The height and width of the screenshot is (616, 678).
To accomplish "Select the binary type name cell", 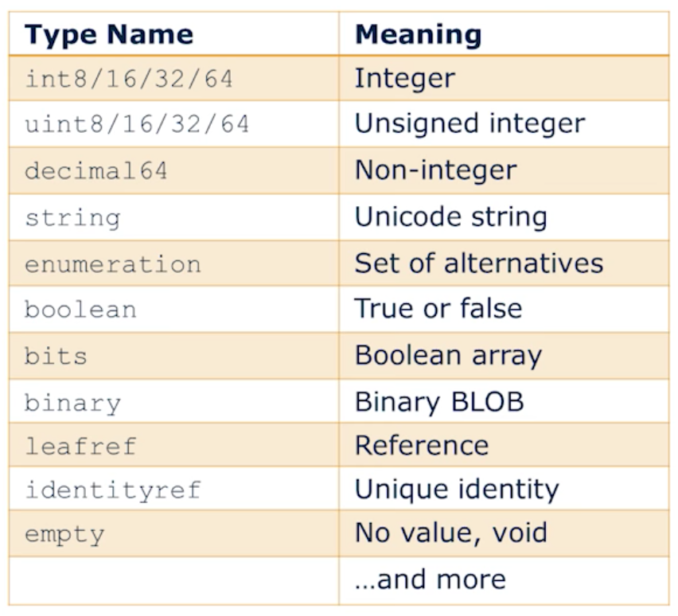I will point(72,401).
